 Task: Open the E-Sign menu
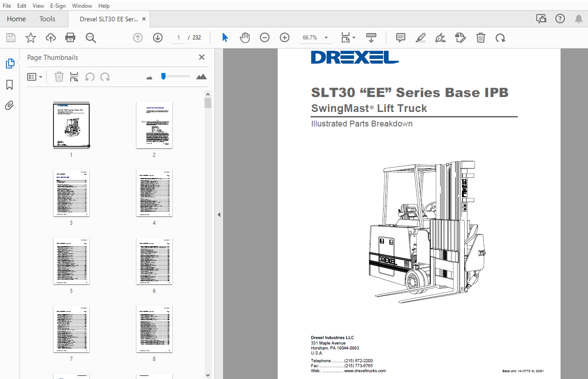pyautogui.click(x=58, y=5)
